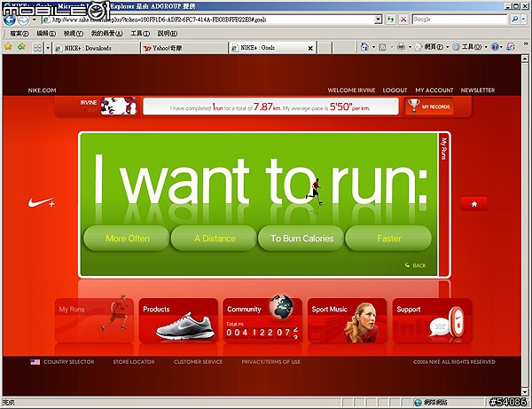Click the trophy My Records button
Image resolution: width=532 pixels, height=409 pixels.
point(429,106)
